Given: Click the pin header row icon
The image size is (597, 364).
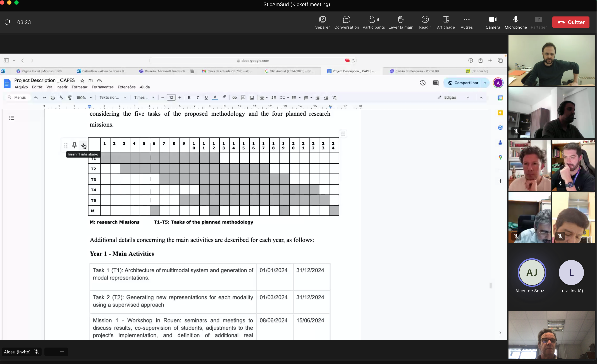Looking at the screenshot, I should point(74,145).
